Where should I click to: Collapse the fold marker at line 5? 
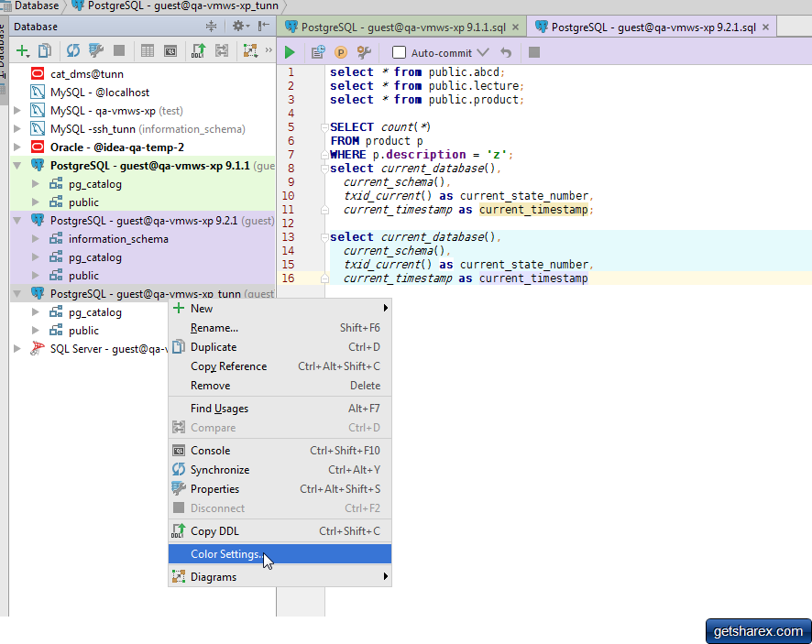[324, 127]
